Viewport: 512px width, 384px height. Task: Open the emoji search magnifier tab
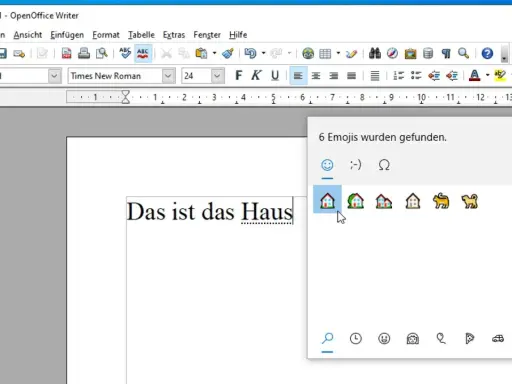pyautogui.click(x=327, y=339)
